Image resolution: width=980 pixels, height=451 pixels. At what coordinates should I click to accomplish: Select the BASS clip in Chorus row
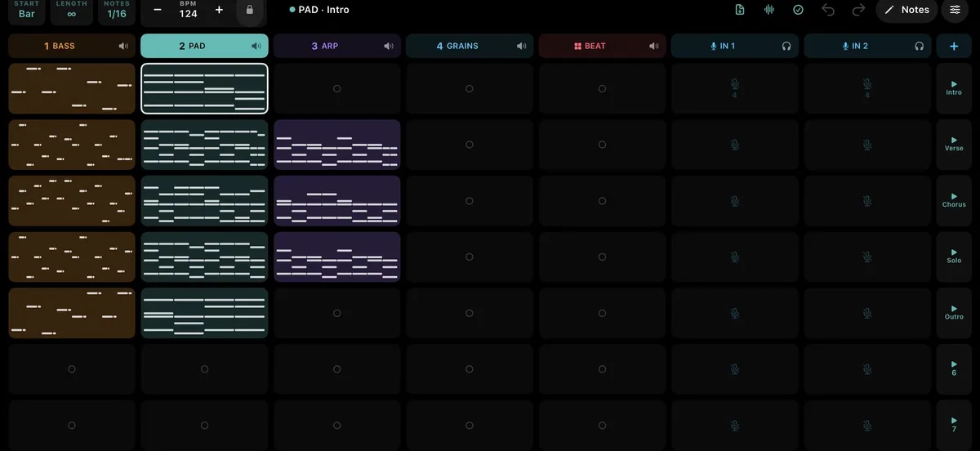72,200
